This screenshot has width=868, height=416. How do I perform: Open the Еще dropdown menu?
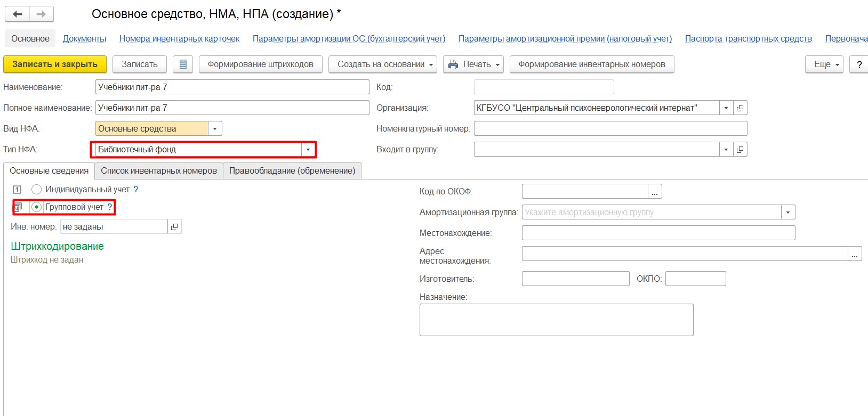tap(824, 64)
